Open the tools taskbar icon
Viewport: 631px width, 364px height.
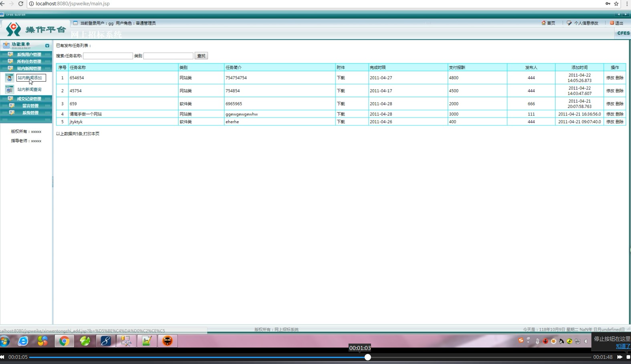point(126,341)
